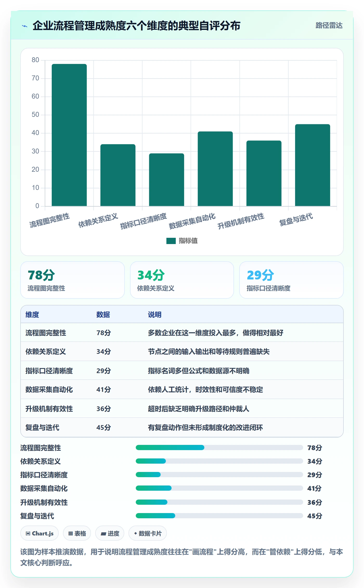The width and height of the screenshot is (364, 588).
Task: Click the 流程图完整性 progress bar showing 78分
Action: (219, 448)
